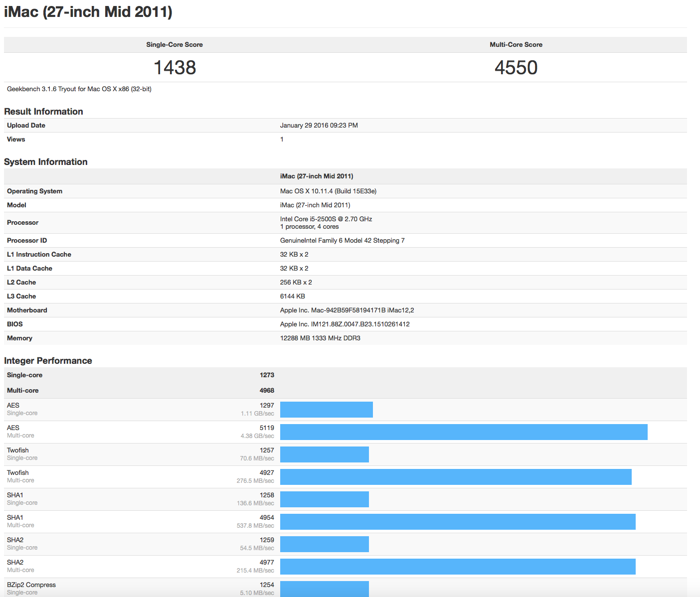
Task: Click the Twofish Single-core score bar
Action: point(325,454)
